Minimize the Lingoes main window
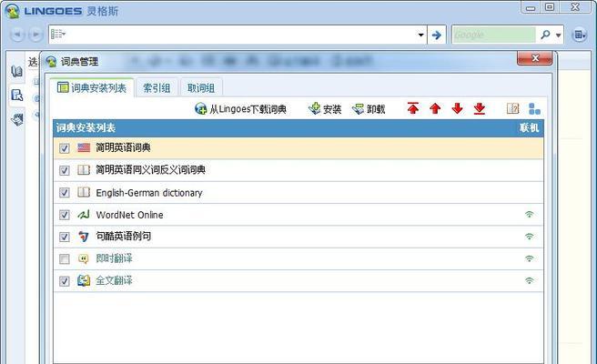The image size is (597, 364). click(x=531, y=7)
